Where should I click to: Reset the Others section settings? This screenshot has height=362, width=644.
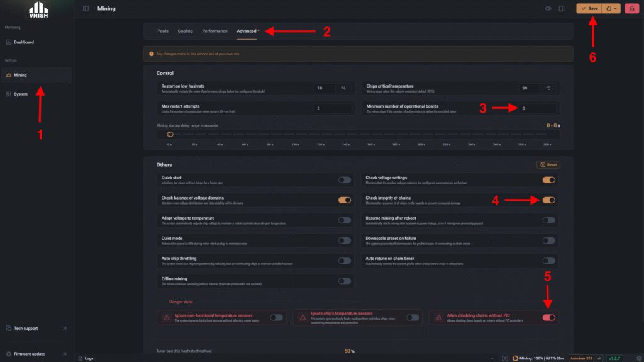click(x=548, y=164)
